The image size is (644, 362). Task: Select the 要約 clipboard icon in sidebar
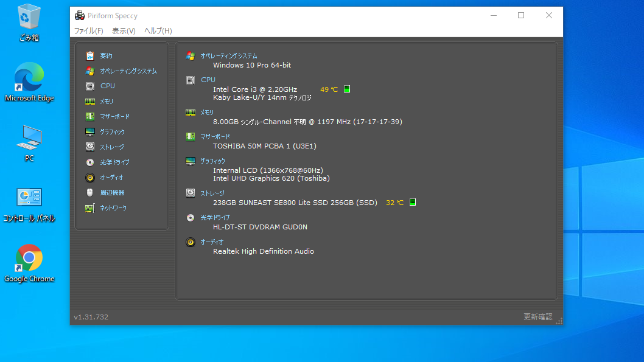[x=90, y=56]
